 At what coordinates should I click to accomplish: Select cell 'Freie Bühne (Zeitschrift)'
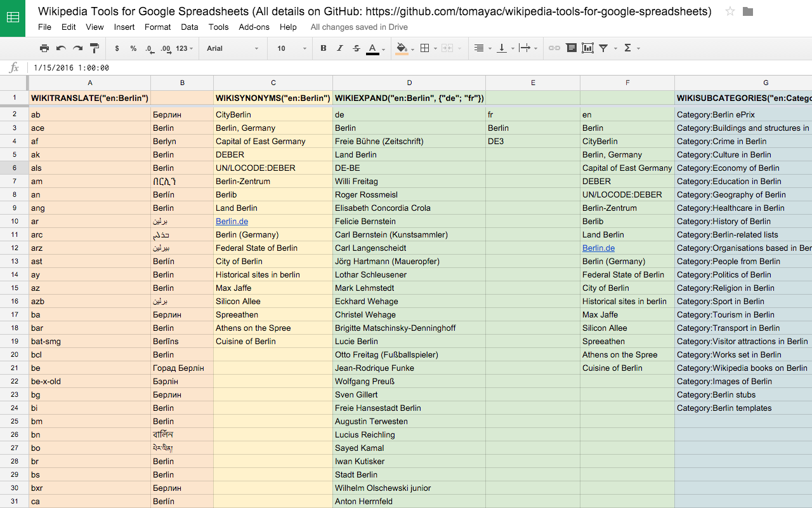click(x=409, y=142)
